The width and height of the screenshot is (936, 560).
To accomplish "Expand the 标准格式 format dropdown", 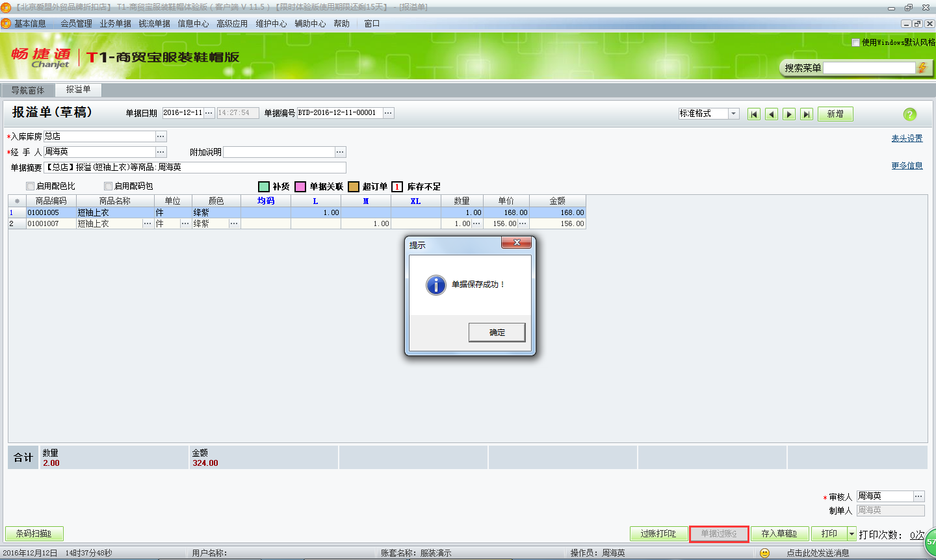I will click(733, 114).
